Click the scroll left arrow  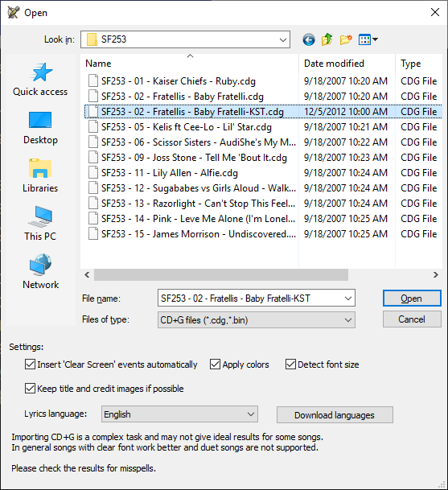(87, 274)
